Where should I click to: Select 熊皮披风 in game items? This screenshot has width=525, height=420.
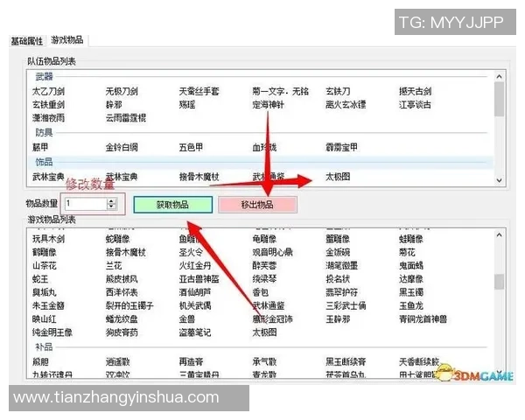tap(122, 279)
